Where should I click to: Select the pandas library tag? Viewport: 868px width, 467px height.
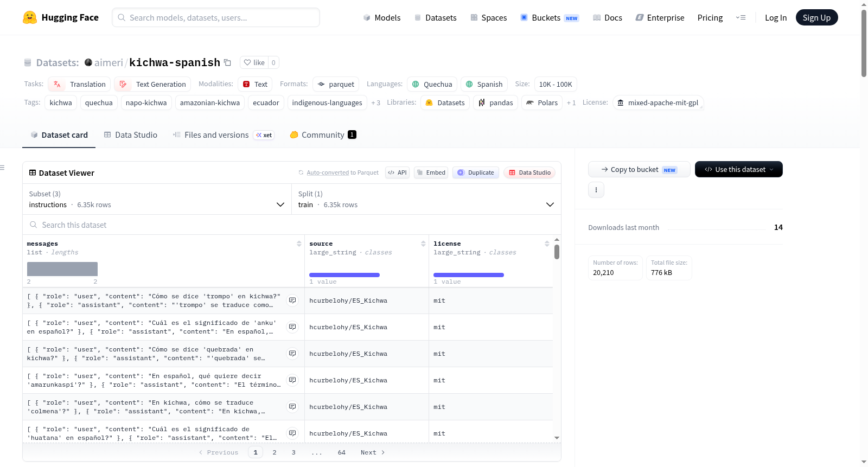[496, 103]
